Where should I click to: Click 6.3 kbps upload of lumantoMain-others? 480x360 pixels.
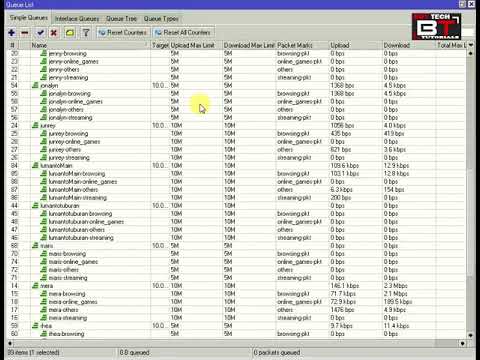[341, 189]
